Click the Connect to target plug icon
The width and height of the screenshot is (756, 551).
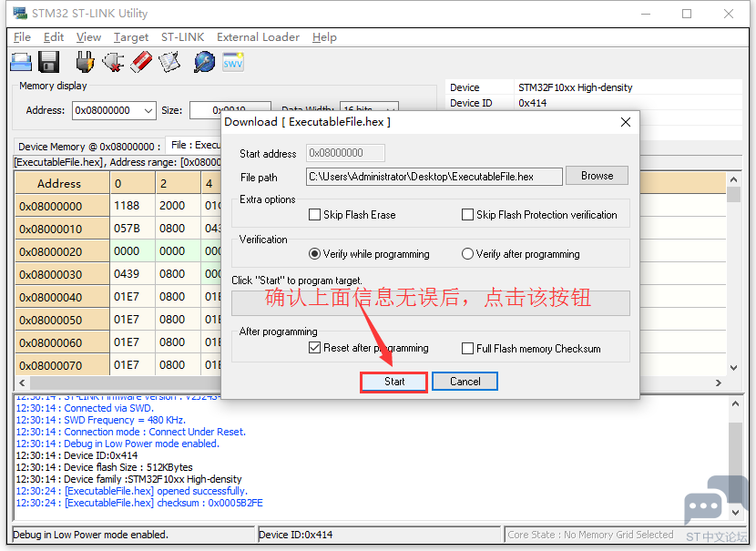[85, 62]
